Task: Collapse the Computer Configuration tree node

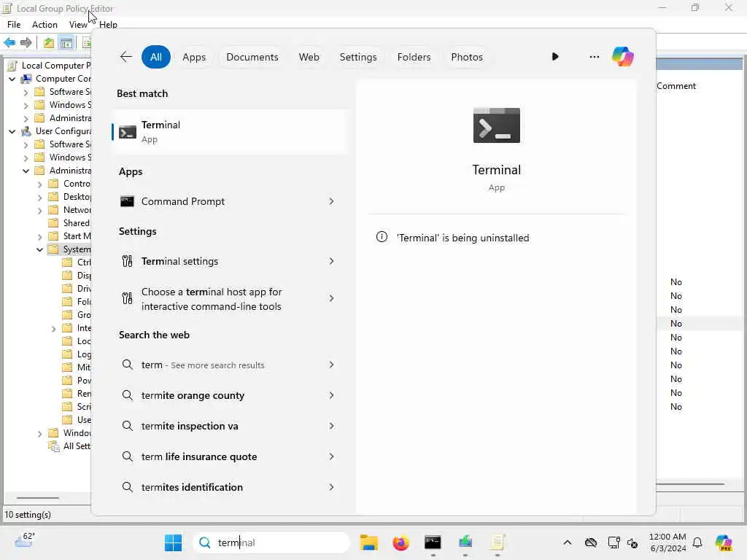Action: tap(12, 79)
